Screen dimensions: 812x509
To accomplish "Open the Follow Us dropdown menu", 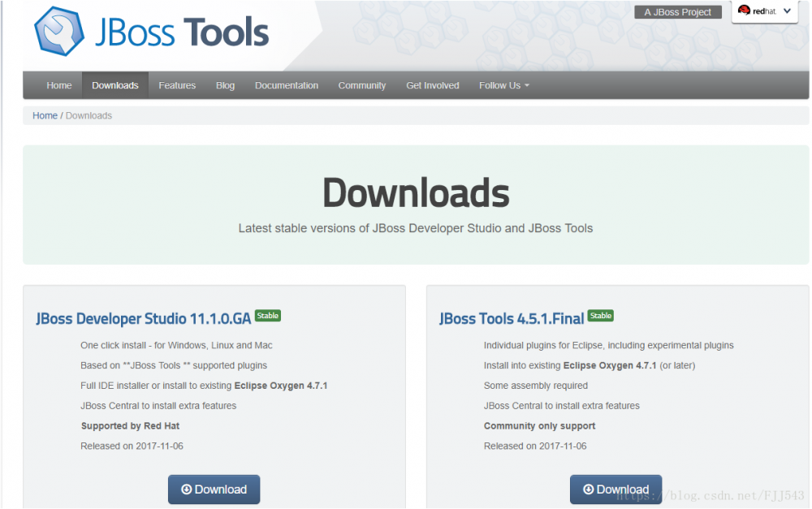I will (504, 85).
